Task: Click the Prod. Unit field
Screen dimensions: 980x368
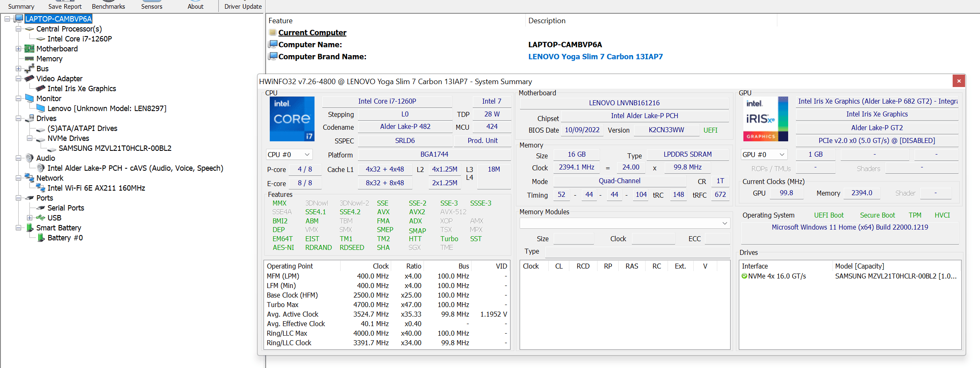Action: [482, 140]
